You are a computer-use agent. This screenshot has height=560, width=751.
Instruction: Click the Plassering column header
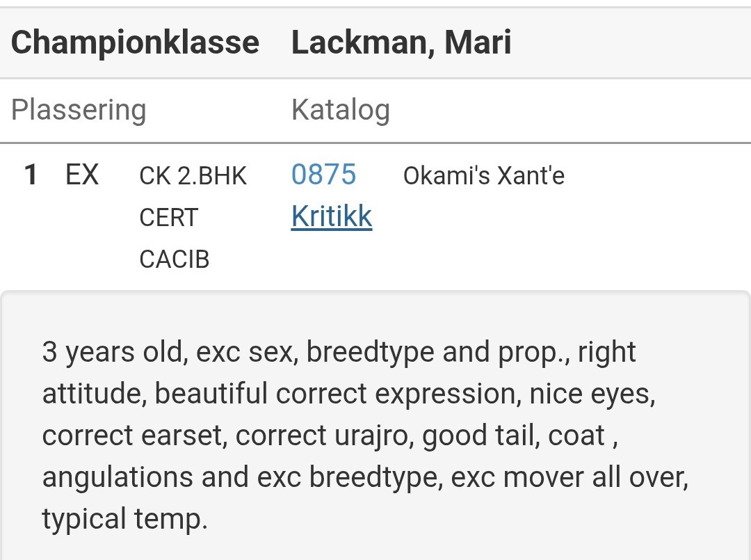(79, 110)
